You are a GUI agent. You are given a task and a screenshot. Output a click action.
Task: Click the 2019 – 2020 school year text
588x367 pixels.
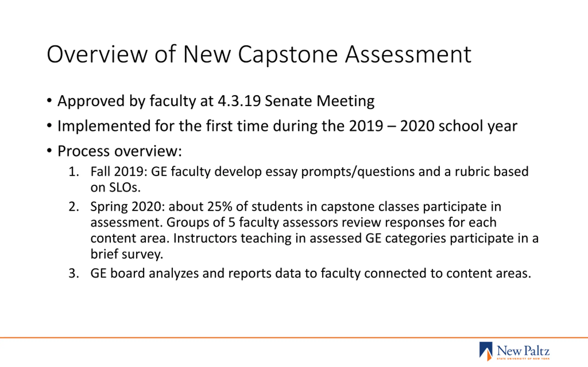pyautogui.click(x=433, y=126)
